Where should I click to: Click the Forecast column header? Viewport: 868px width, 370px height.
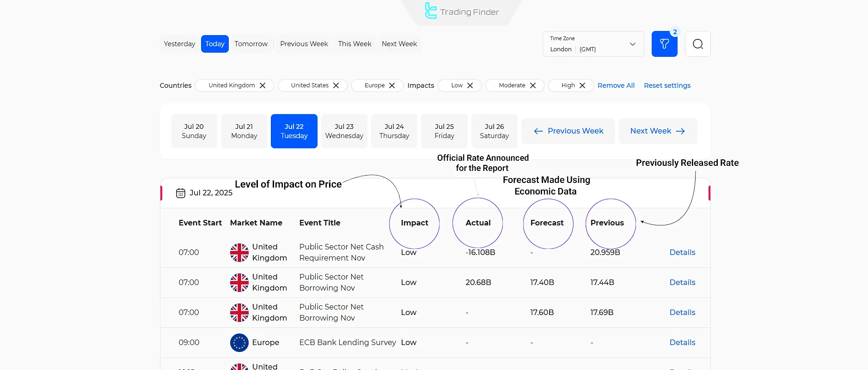(547, 223)
